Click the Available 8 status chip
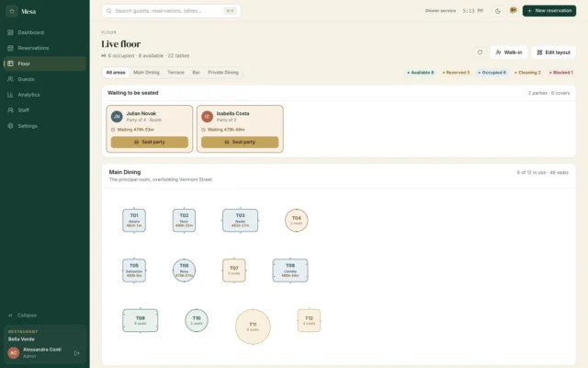 421,73
